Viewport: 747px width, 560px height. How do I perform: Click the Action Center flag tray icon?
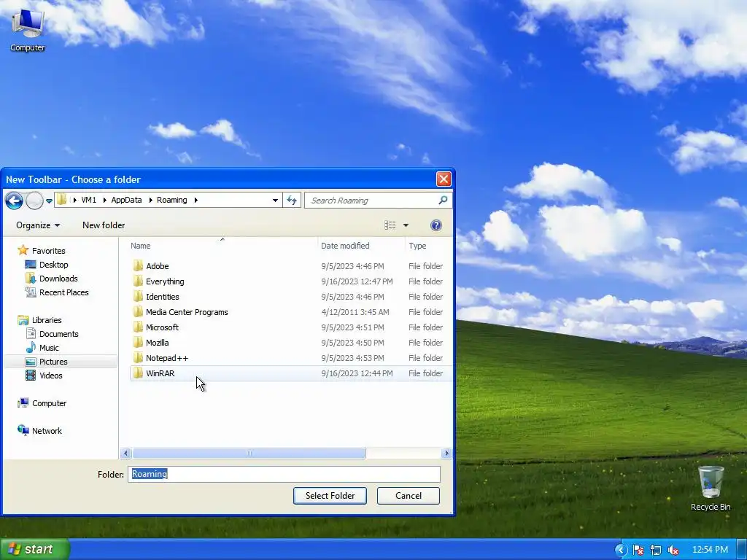point(638,550)
